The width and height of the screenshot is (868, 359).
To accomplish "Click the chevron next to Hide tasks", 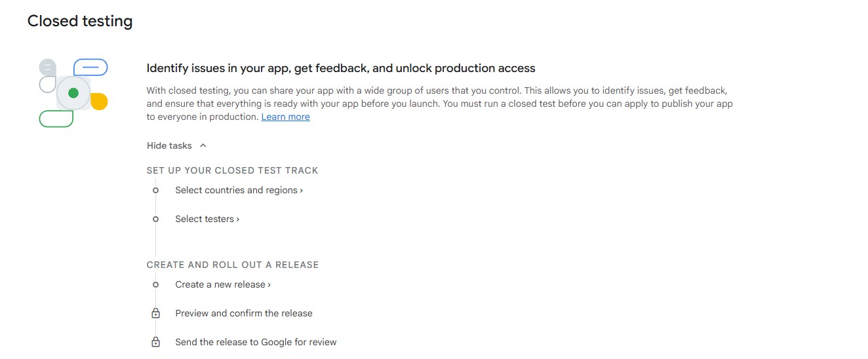I will coord(203,145).
